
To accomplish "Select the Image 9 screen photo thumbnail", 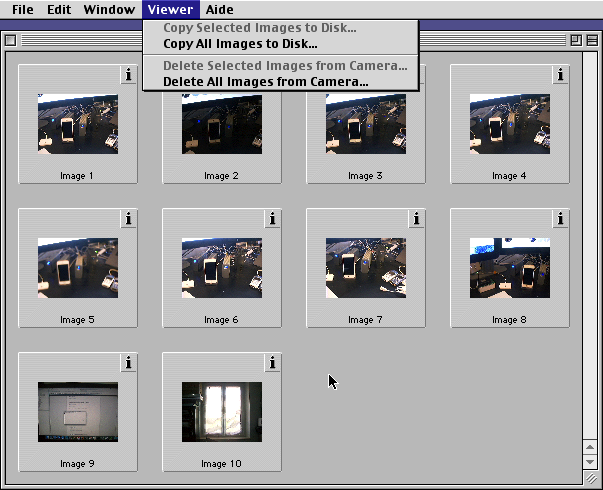I will 78,412.
